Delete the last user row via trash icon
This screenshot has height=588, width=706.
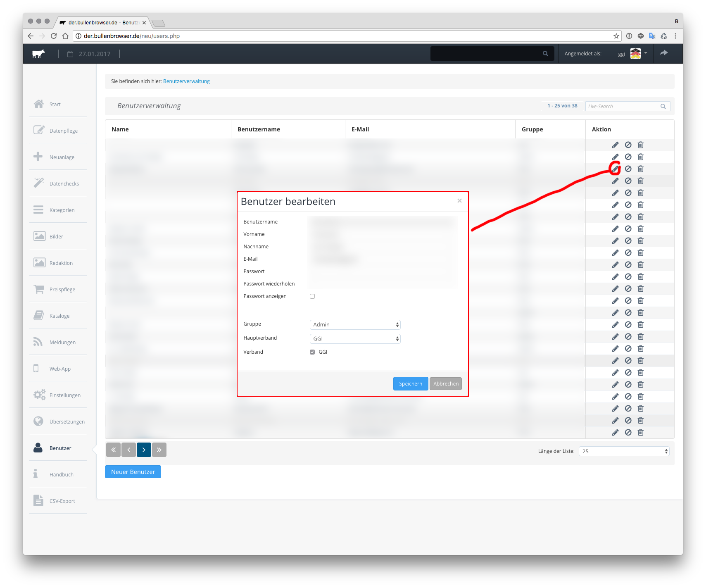640,433
